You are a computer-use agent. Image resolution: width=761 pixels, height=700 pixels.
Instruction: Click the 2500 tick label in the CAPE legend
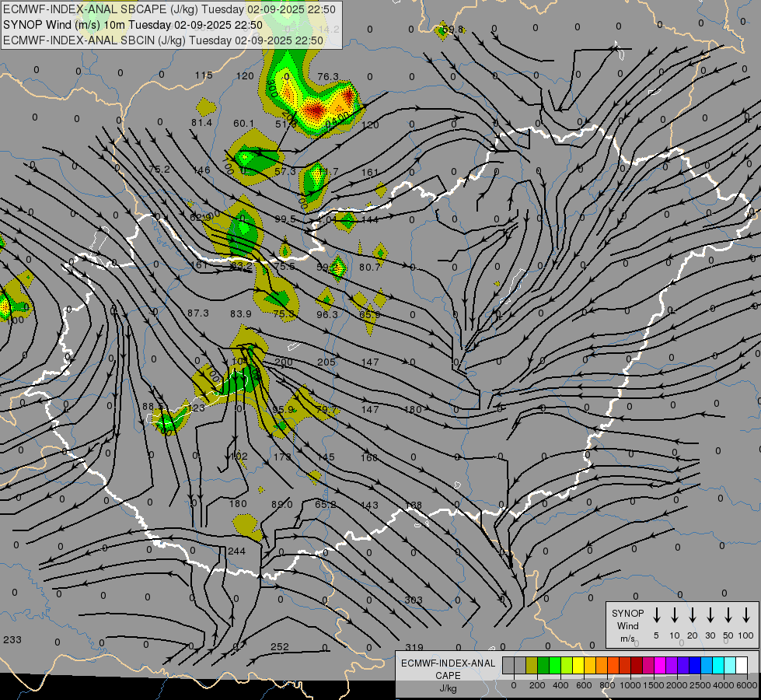[x=700, y=685]
